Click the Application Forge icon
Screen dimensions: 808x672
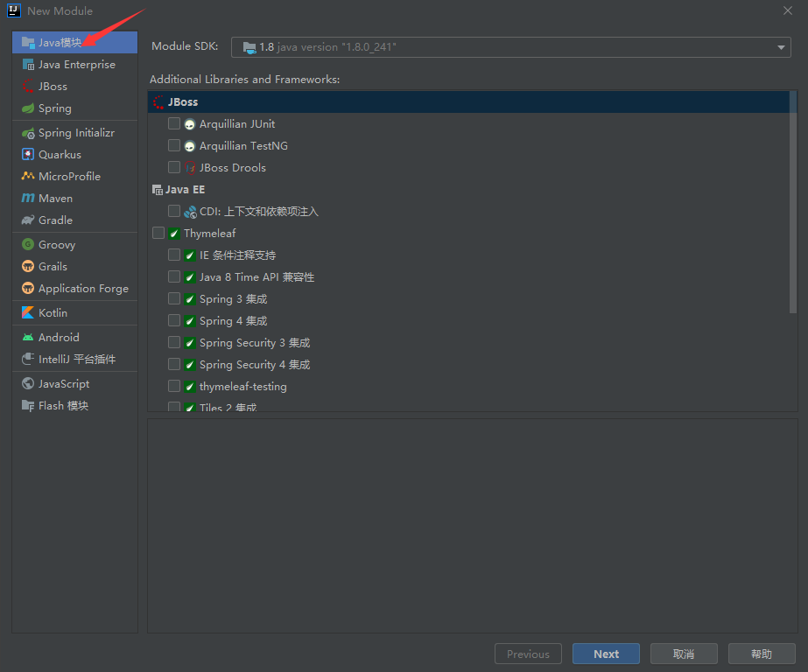tap(28, 289)
